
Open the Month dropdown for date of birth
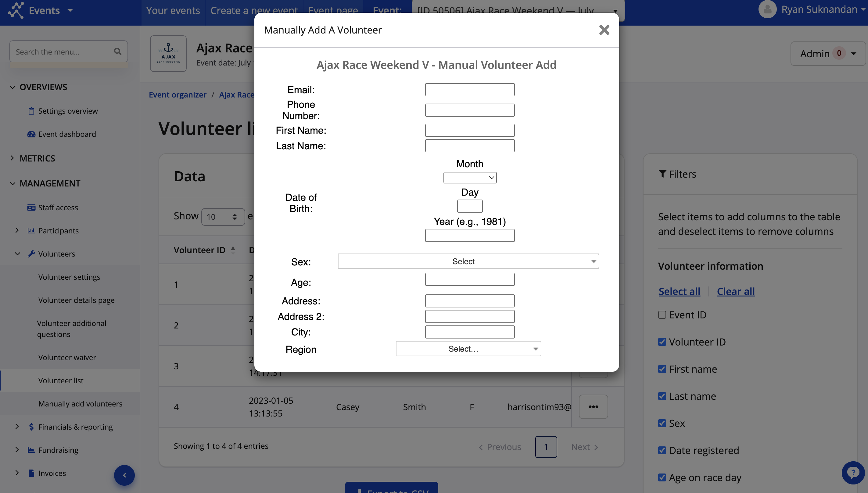(x=470, y=178)
